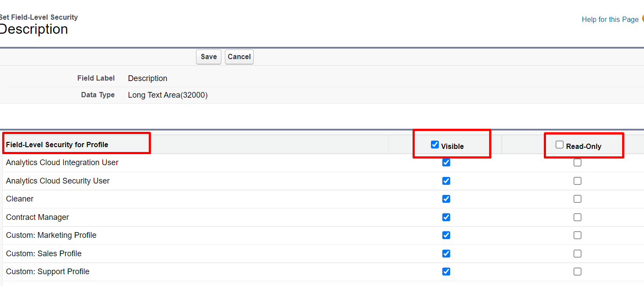Toggle Visible for Contract Manager profile
The height and width of the screenshot is (286, 644).
tap(446, 217)
